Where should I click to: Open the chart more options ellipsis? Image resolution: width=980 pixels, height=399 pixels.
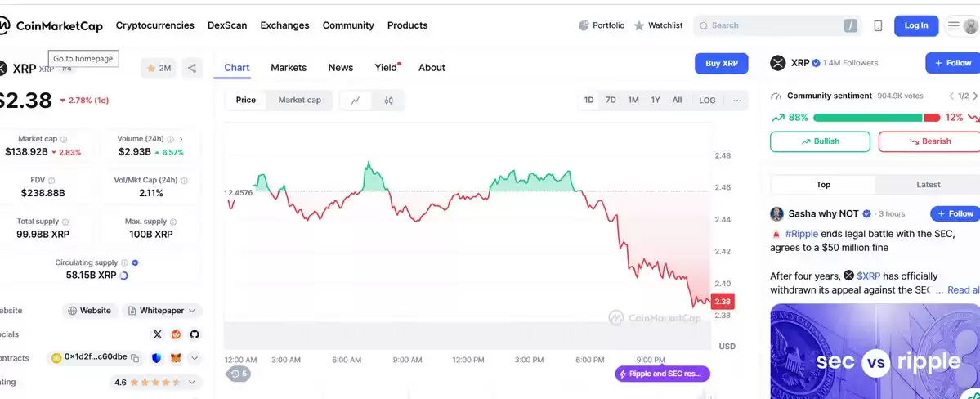[x=737, y=100]
